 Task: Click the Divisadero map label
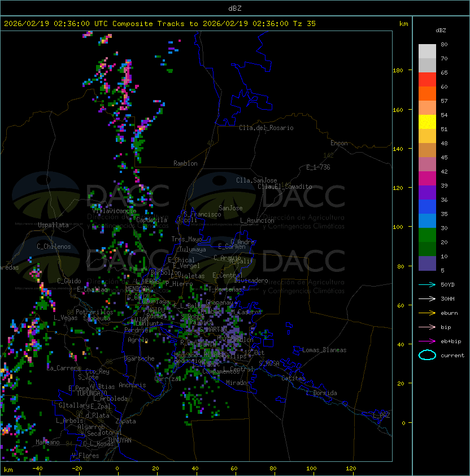251,280
